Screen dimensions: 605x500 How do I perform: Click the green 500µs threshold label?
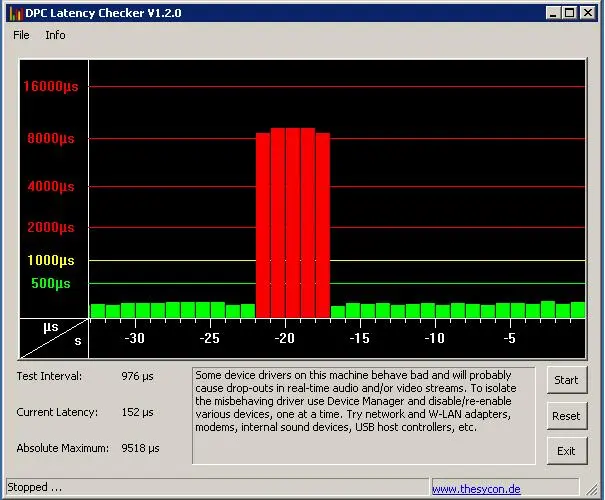point(51,283)
